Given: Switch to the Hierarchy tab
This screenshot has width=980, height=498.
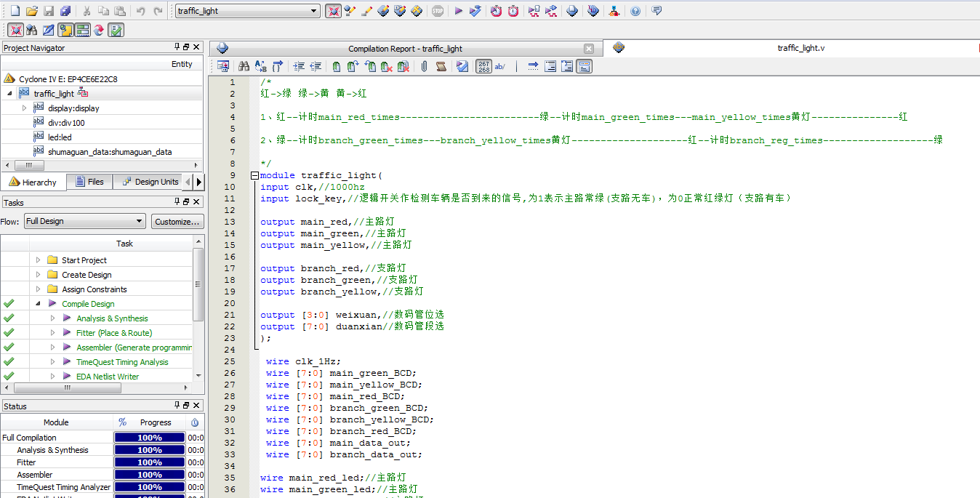Looking at the screenshot, I should click(33, 182).
